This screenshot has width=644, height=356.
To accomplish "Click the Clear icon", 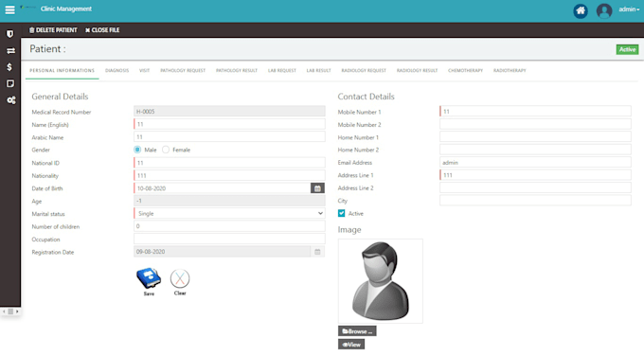I will (180, 282).
